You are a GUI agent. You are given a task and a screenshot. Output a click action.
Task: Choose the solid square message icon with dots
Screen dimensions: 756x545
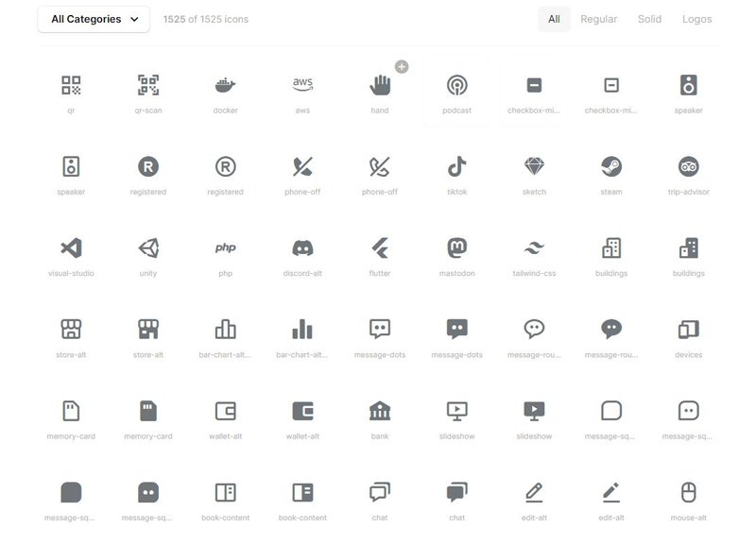[148, 492]
